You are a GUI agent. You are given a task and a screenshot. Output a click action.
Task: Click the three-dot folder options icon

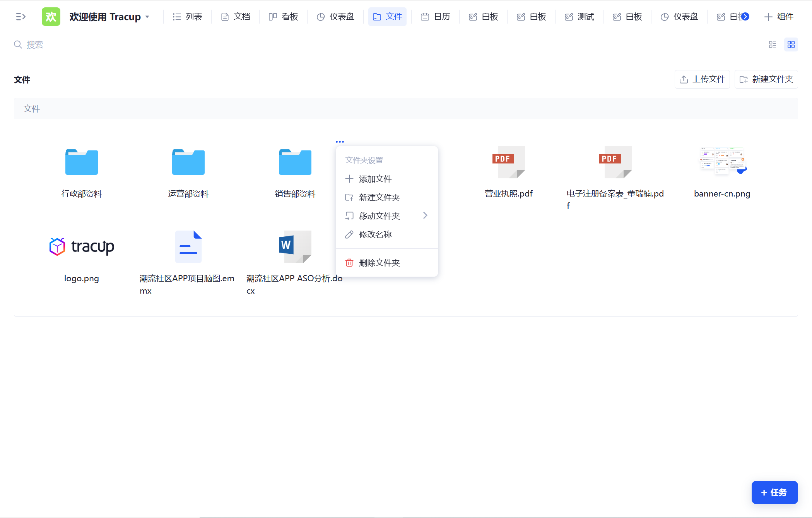pyautogui.click(x=340, y=142)
